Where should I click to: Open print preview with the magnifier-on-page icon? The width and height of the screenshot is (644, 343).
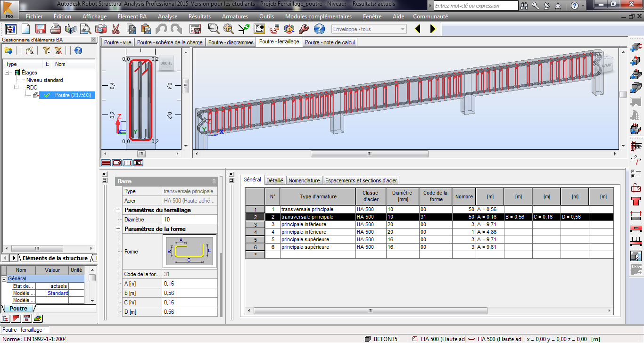(85, 29)
